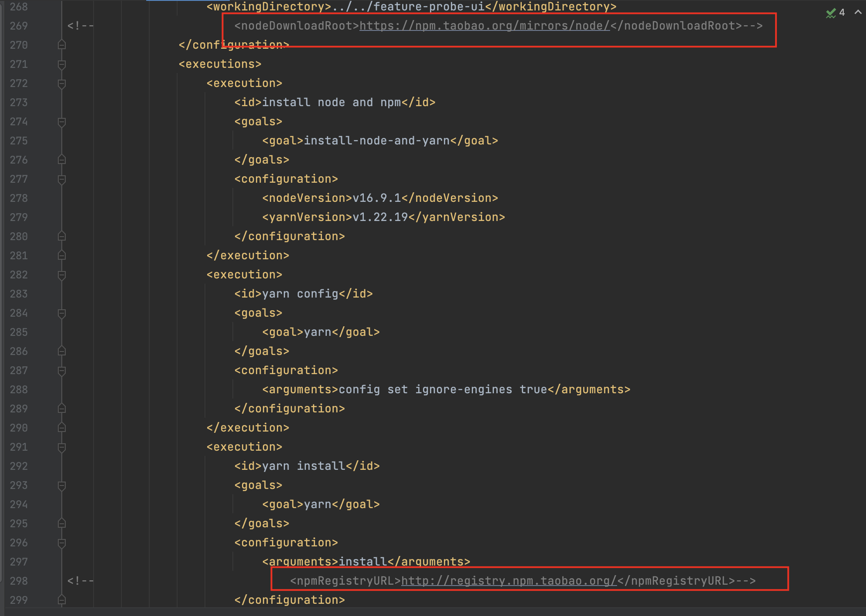The width and height of the screenshot is (866, 616).
Task: Click the closing execution fold marker on line 281
Action: 62,255
